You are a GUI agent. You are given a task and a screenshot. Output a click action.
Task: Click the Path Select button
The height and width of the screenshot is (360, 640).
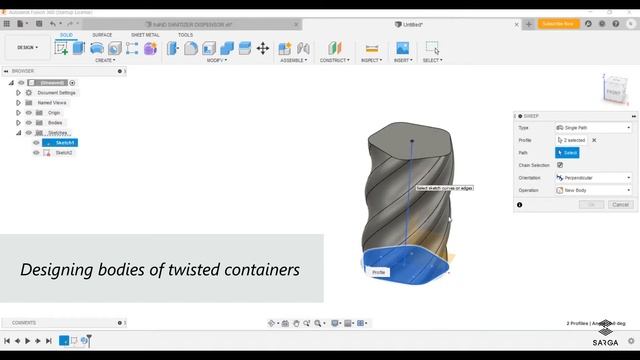tap(567, 153)
